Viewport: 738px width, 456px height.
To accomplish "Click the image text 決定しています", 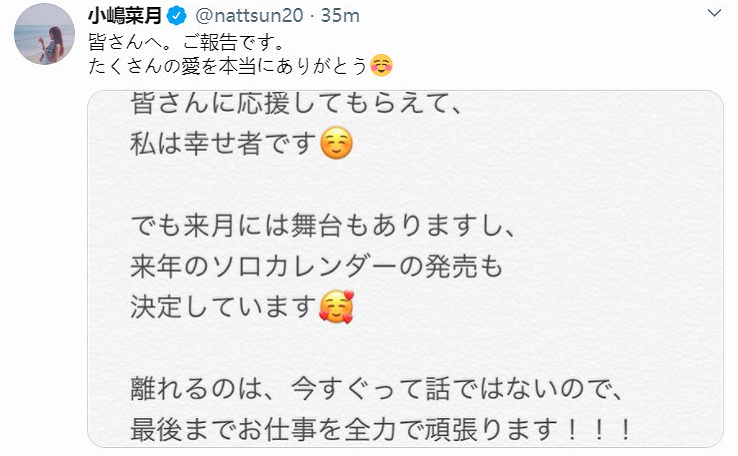I will coord(222,307).
